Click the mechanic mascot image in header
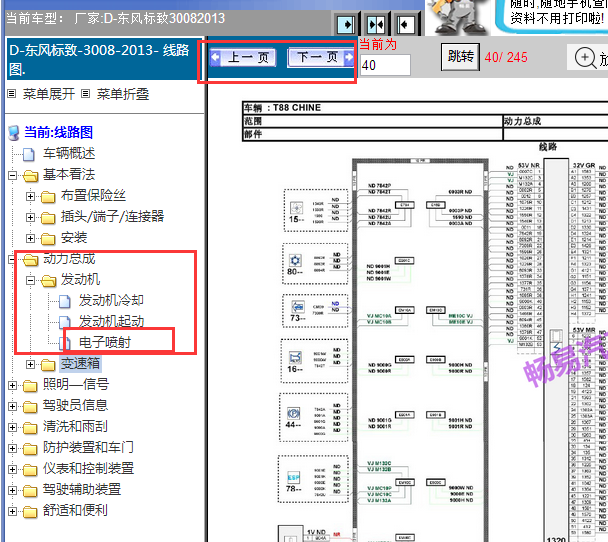This screenshot has height=542, width=608. [458, 17]
